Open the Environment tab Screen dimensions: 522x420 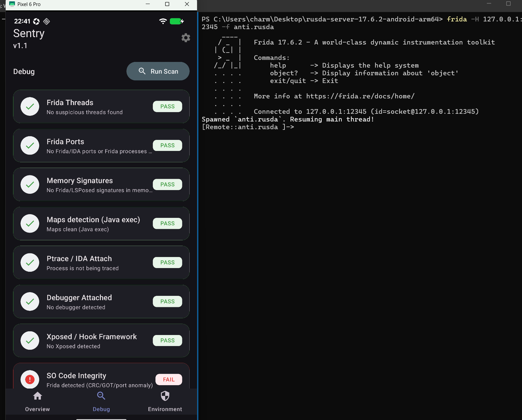pos(165,401)
